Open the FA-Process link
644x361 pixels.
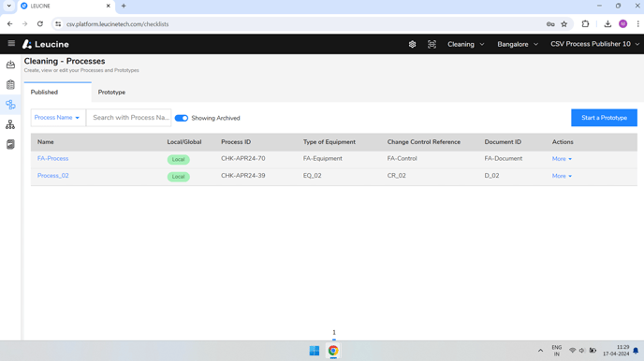tap(53, 158)
